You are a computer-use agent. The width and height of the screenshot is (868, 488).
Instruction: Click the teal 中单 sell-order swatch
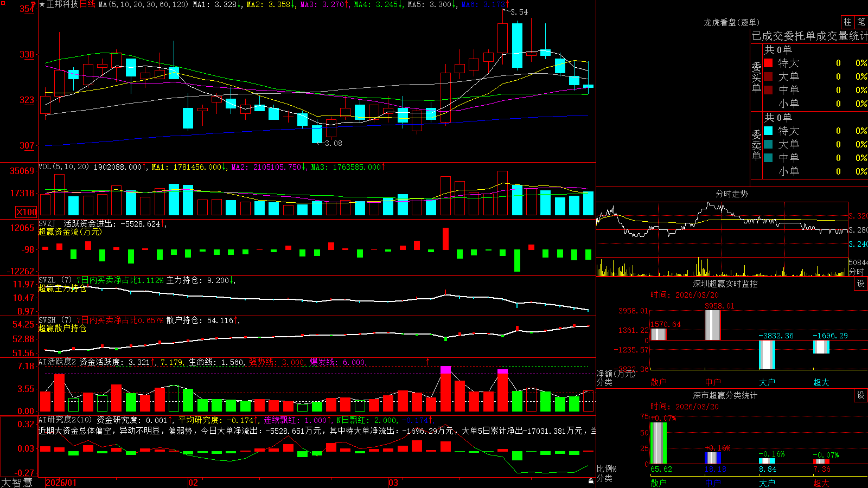point(768,158)
